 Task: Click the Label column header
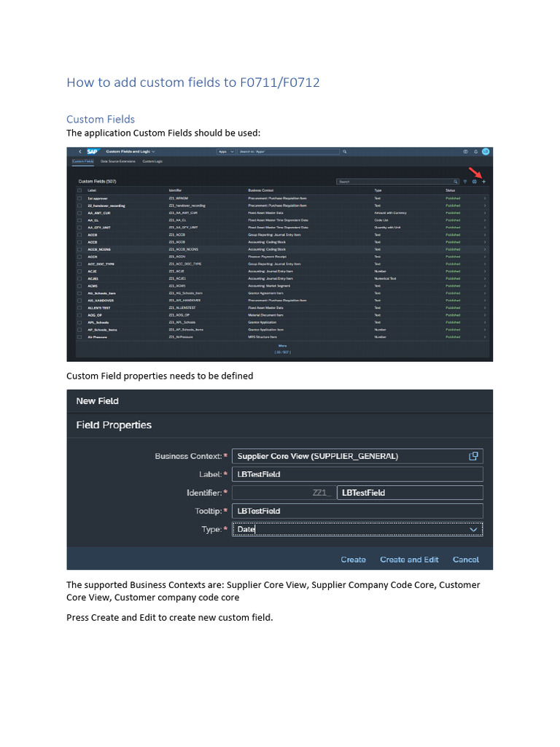[x=92, y=190]
